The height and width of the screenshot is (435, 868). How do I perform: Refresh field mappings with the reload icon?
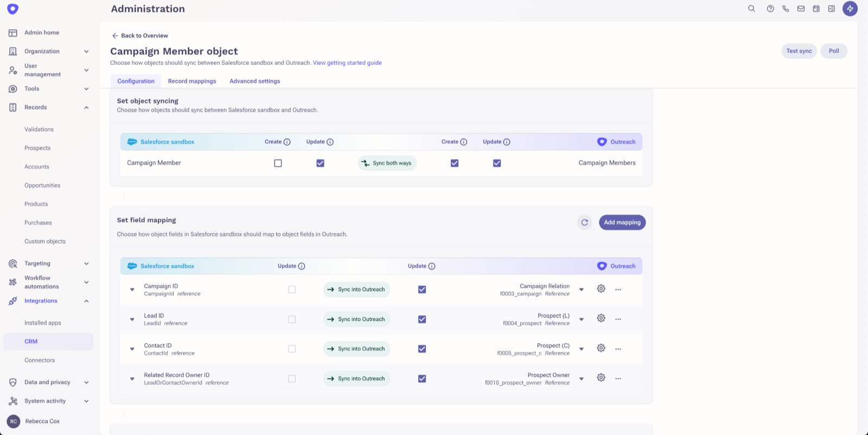click(585, 222)
